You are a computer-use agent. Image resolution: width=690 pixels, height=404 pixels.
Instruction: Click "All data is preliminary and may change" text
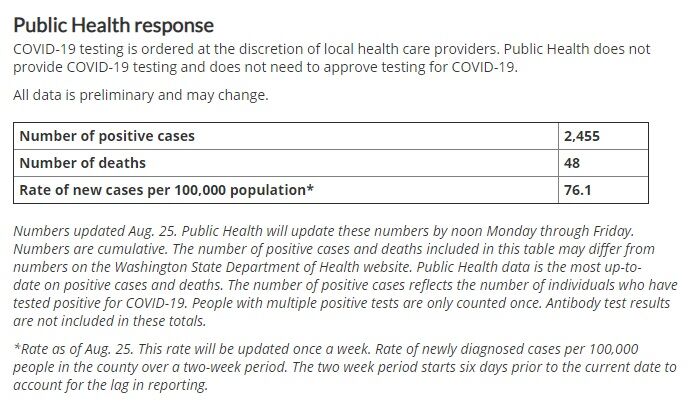141,95
